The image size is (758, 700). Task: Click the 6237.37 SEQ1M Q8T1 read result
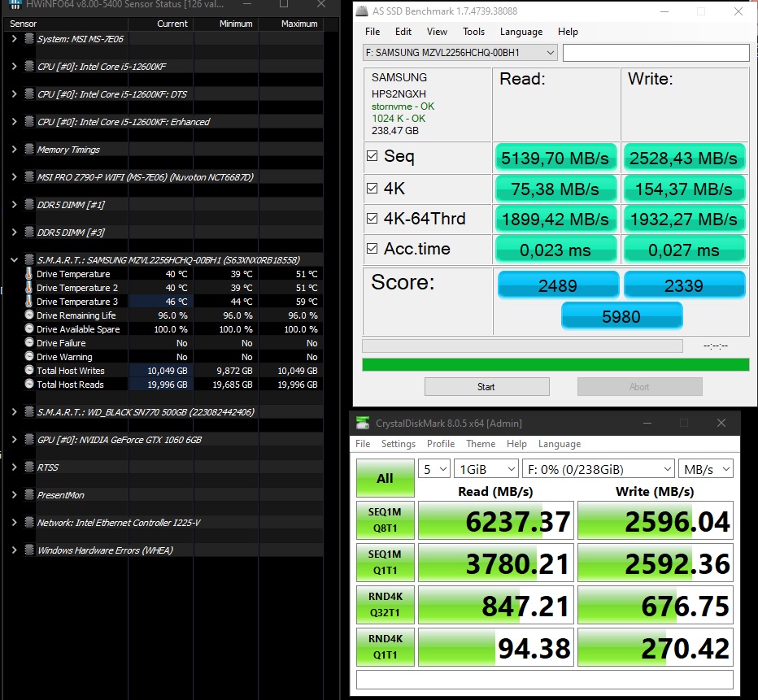click(x=496, y=520)
